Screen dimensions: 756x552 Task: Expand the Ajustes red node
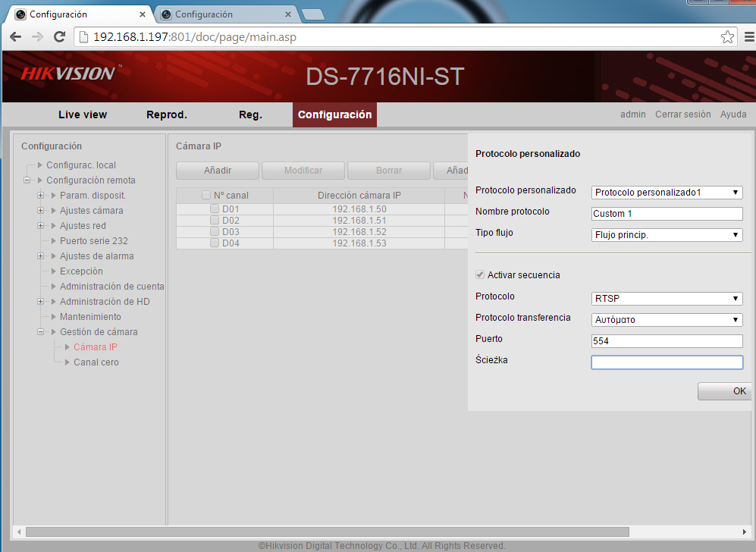point(40,226)
